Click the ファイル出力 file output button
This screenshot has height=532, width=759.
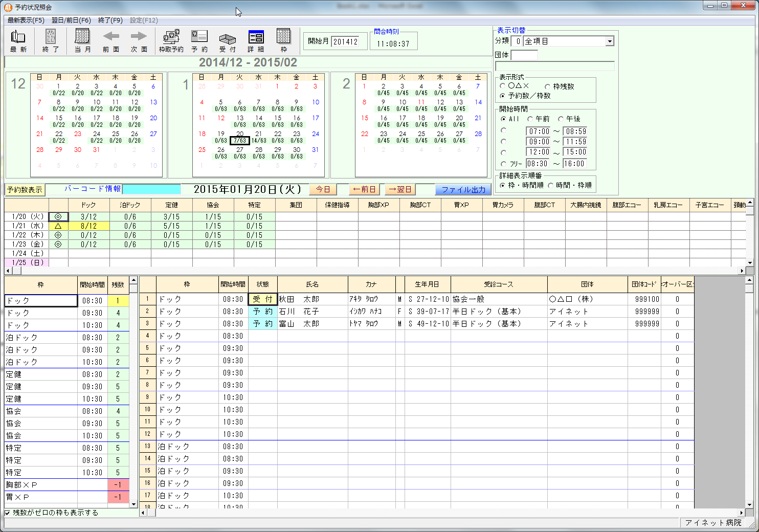463,190
